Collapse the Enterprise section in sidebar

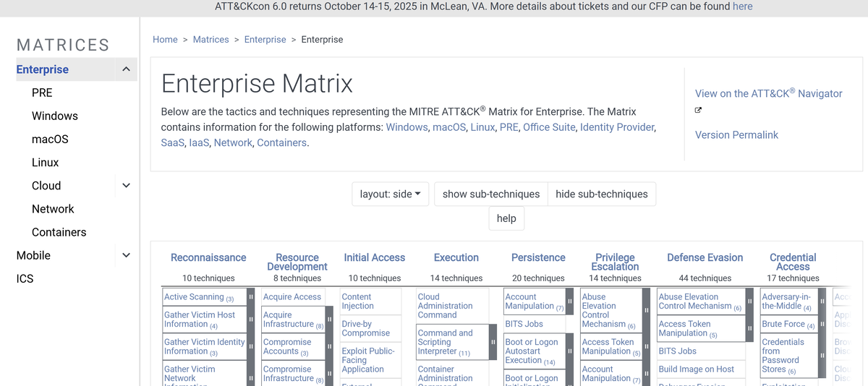pyautogui.click(x=125, y=69)
